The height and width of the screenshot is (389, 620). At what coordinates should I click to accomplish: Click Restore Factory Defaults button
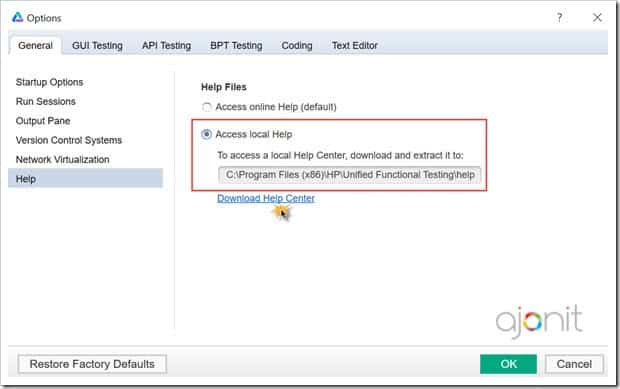92,364
